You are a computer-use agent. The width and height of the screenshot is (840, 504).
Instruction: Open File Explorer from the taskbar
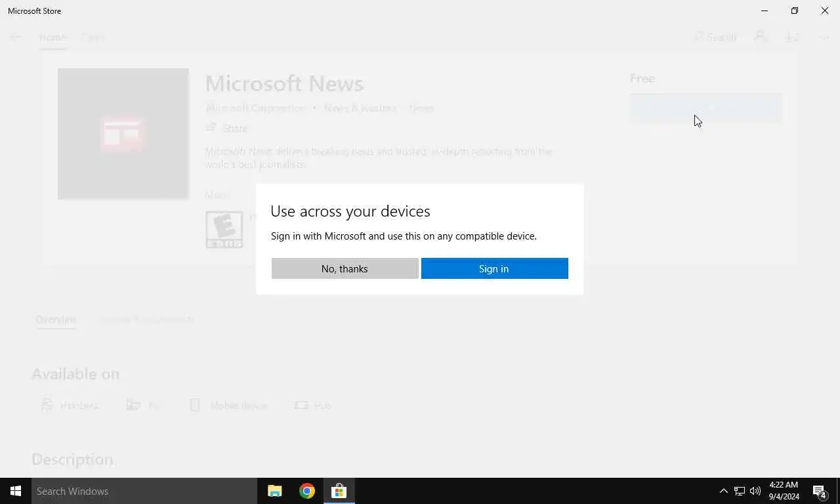275,491
